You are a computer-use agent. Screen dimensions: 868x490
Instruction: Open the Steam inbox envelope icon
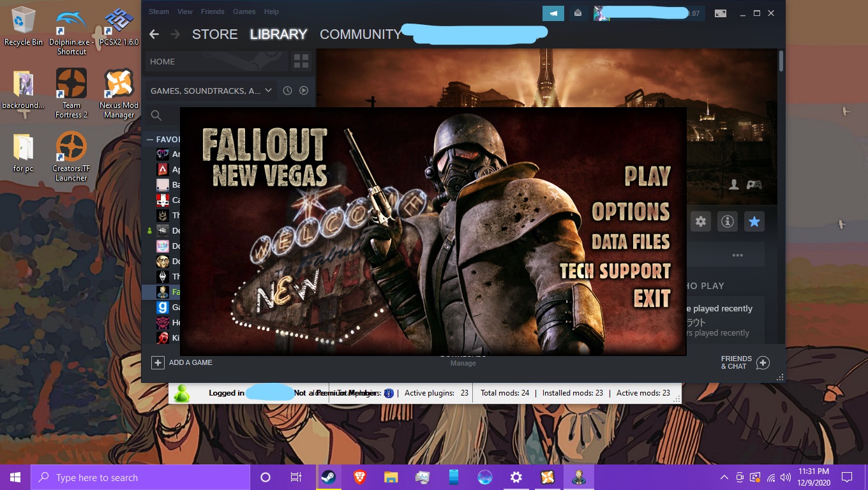pos(578,13)
